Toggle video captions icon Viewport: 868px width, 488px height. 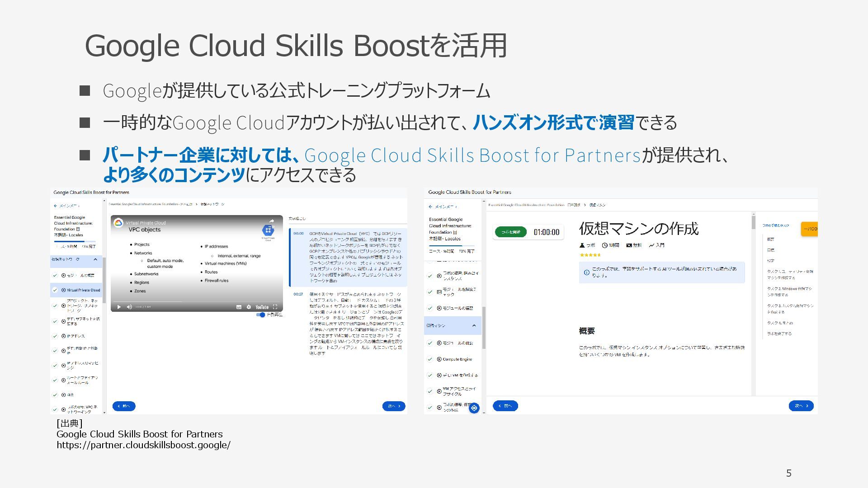click(239, 307)
